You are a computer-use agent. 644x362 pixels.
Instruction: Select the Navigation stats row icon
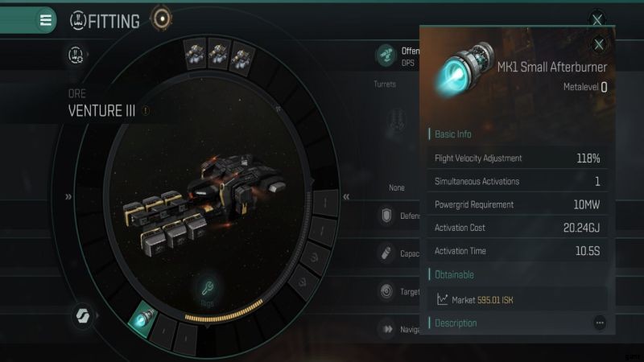(x=387, y=329)
